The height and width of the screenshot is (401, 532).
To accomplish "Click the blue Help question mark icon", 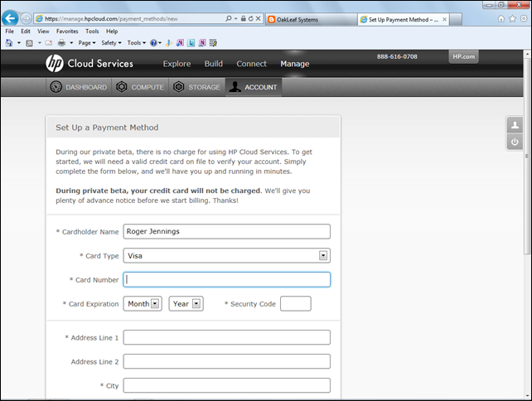I will point(153,43).
